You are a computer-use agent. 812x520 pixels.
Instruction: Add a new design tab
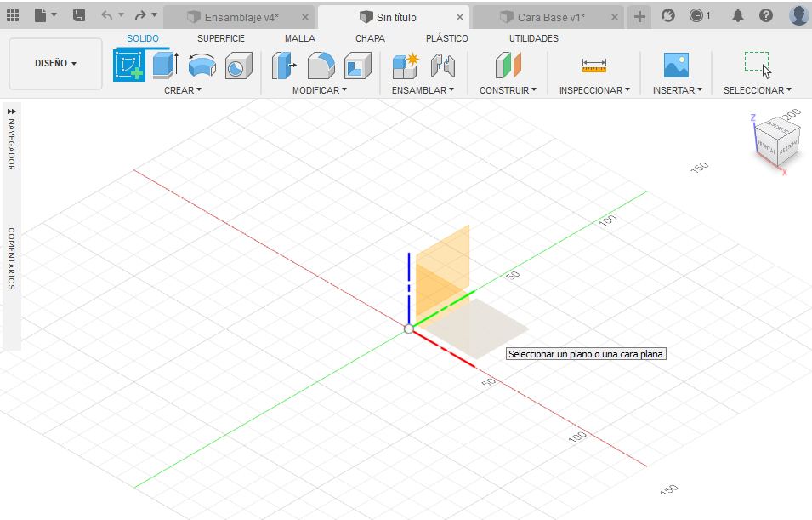tap(639, 17)
